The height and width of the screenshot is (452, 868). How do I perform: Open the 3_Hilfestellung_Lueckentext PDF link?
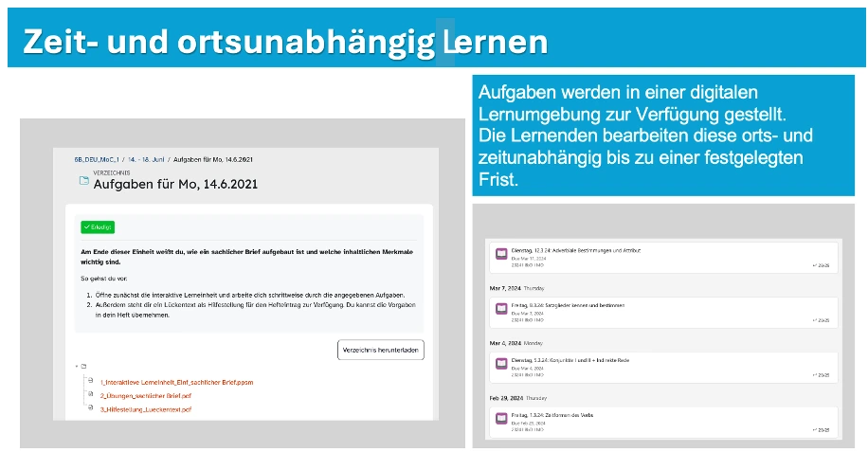point(145,409)
